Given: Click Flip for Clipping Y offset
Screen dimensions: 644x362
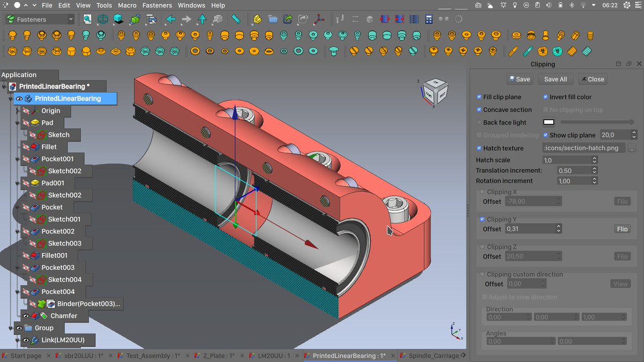Looking at the screenshot, I should coord(622,228).
